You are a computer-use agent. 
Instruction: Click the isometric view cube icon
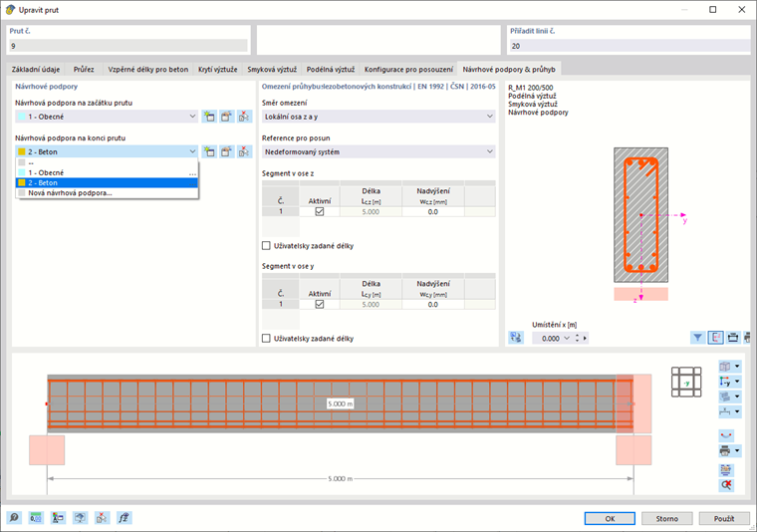725,367
